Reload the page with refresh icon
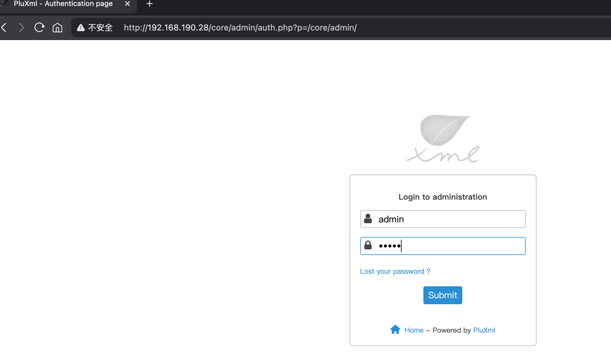 (x=39, y=28)
